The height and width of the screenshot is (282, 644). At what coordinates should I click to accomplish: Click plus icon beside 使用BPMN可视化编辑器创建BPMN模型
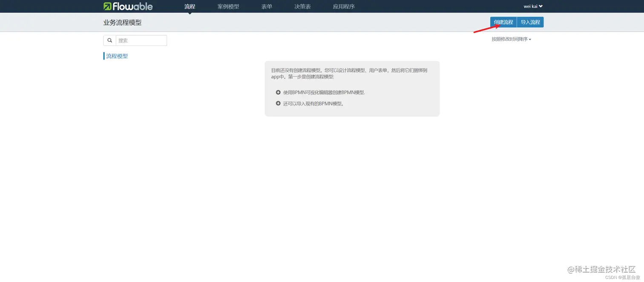coord(278,92)
